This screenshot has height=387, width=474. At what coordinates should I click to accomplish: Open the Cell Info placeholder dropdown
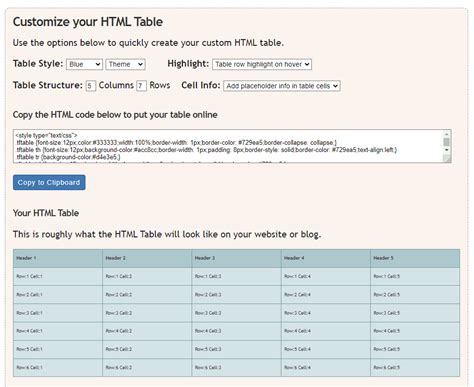pyautogui.click(x=282, y=86)
